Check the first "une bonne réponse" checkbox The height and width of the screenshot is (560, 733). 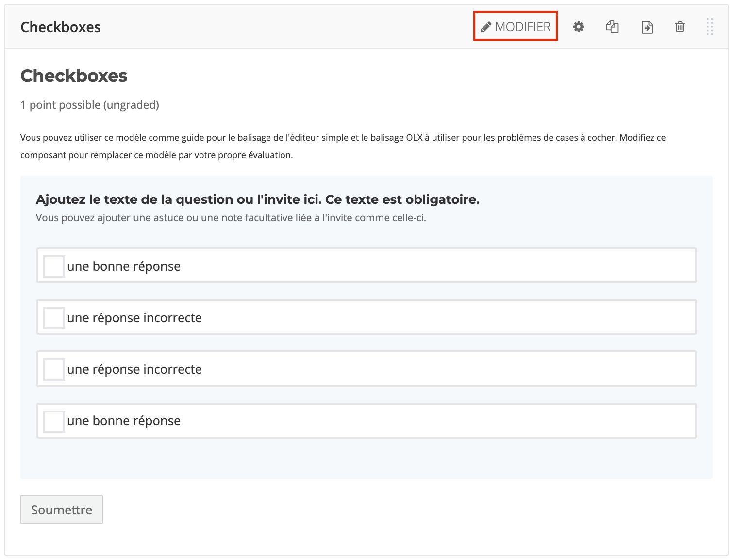pyautogui.click(x=53, y=266)
